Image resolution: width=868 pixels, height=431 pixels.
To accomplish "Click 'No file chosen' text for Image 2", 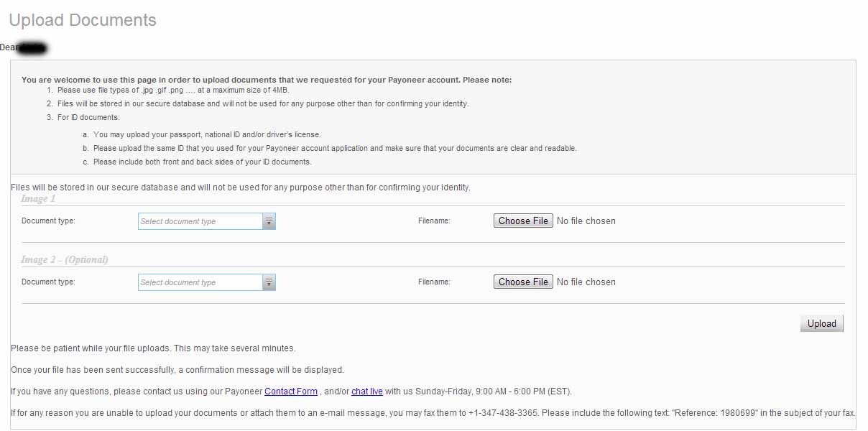I will (x=586, y=282).
